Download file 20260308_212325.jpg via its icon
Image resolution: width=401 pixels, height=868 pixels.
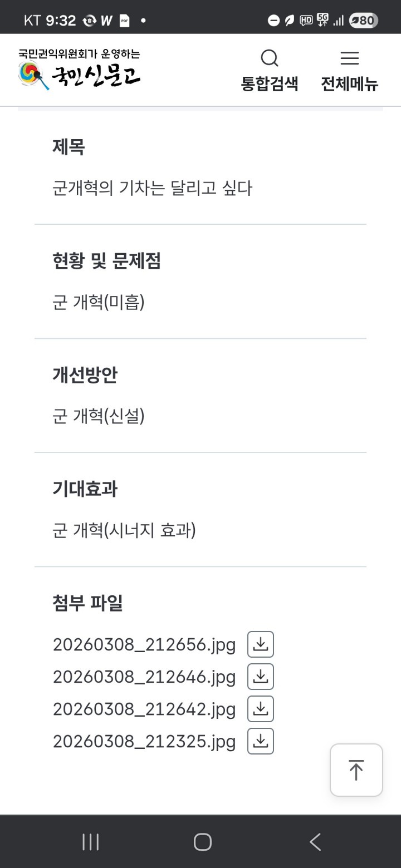click(261, 741)
